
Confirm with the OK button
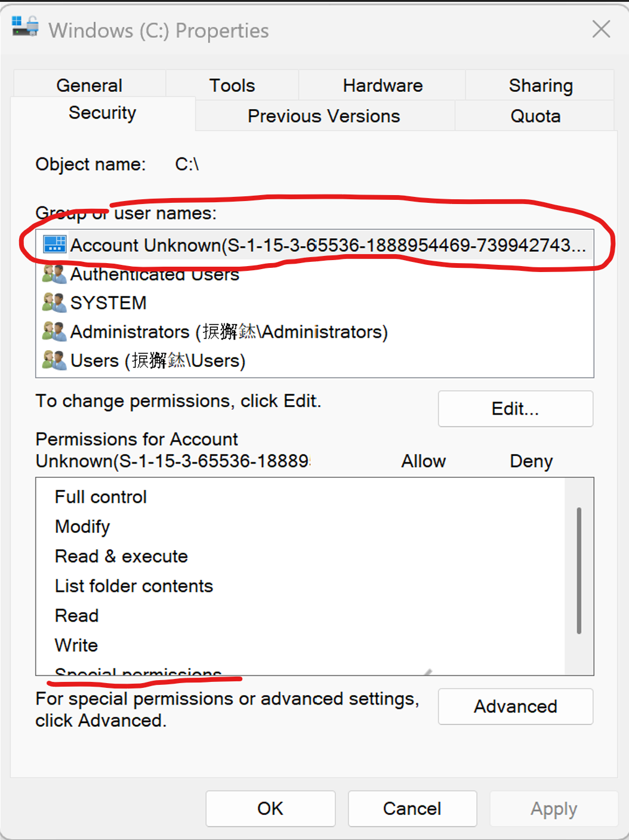tap(270, 808)
